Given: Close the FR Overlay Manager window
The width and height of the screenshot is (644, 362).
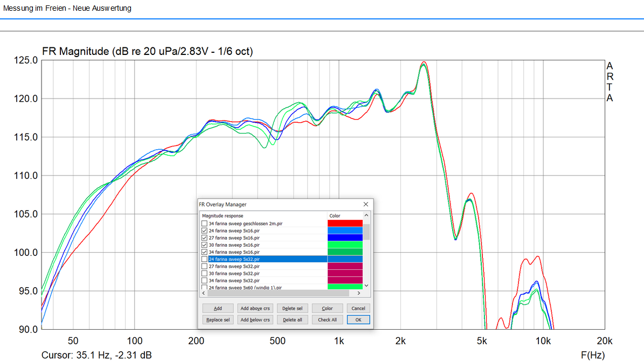Looking at the screenshot, I should point(365,204).
